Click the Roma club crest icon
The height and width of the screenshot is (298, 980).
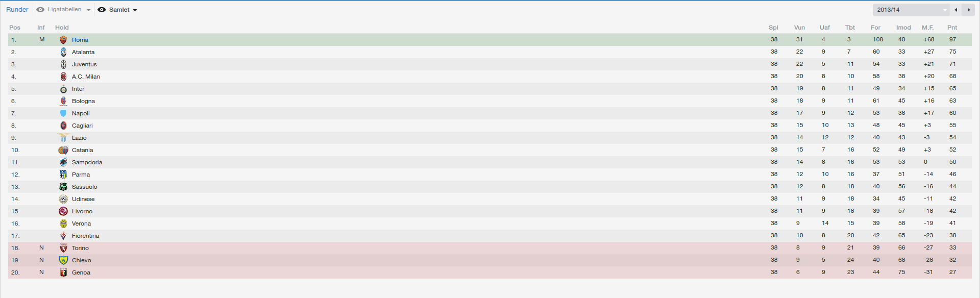click(63, 40)
